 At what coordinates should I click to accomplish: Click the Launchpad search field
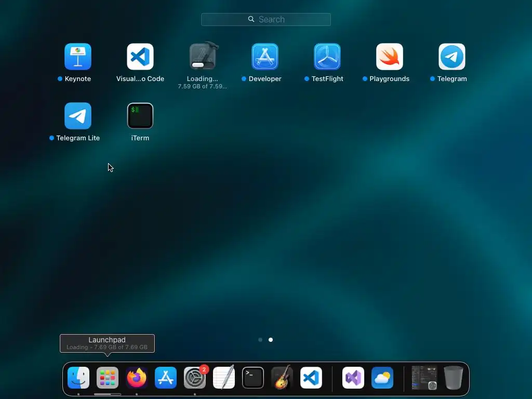[x=266, y=19]
